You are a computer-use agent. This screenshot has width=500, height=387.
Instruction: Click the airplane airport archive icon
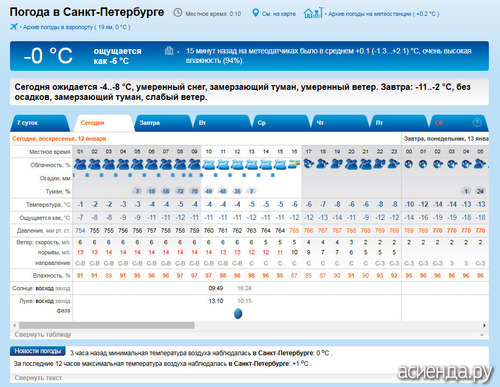click(14, 26)
